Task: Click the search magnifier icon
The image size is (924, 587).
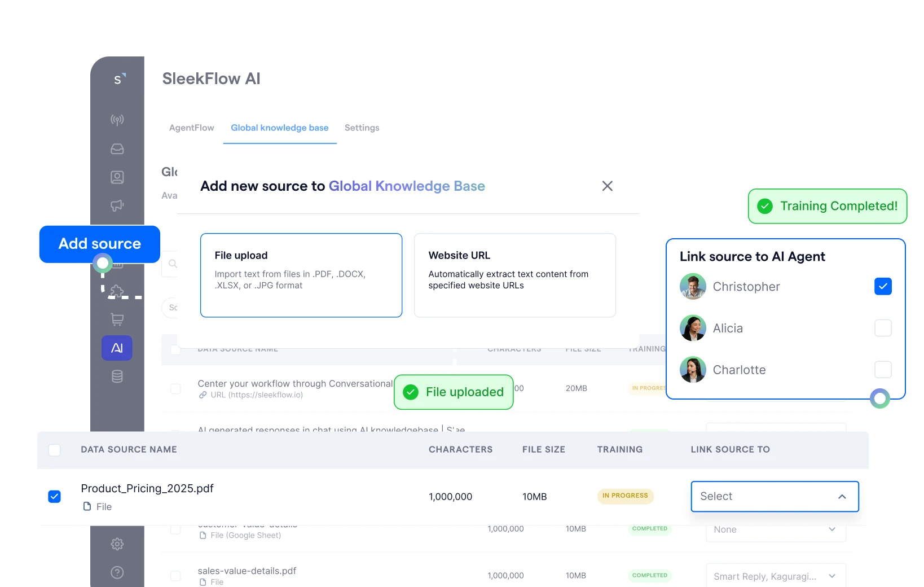Action: point(173,264)
